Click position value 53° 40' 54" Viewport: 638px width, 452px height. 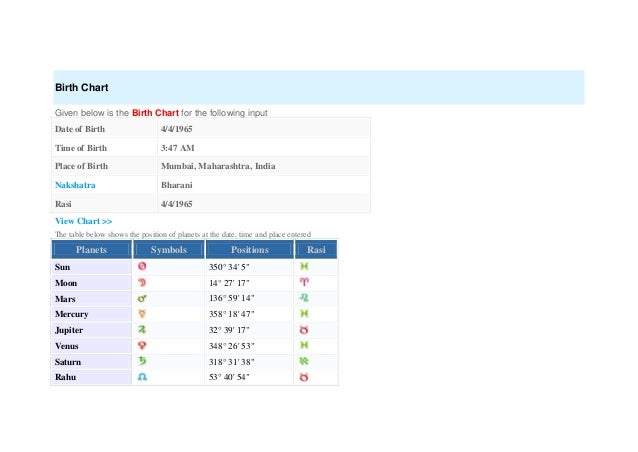(x=229, y=377)
